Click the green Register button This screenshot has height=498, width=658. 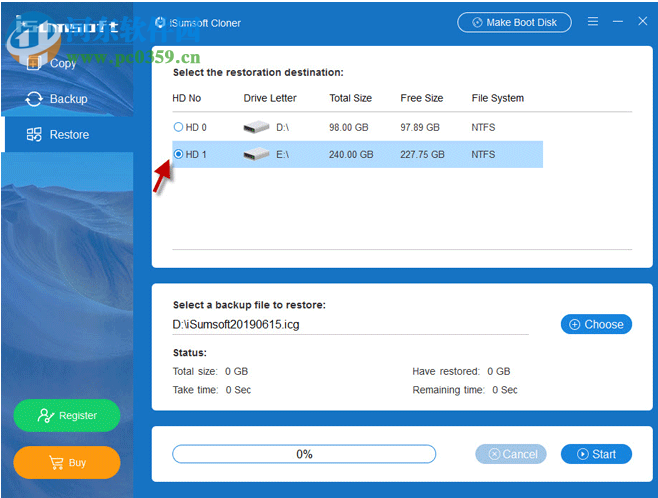[x=67, y=415]
